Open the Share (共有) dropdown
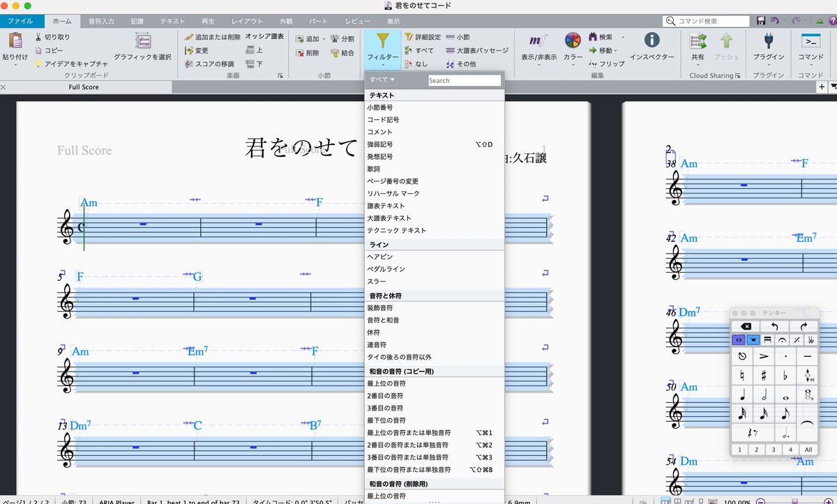 pyautogui.click(x=697, y=65)
